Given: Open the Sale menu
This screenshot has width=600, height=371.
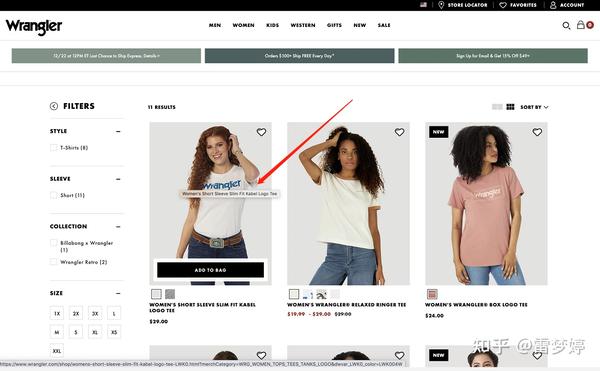Looking at the screenshot, I should point(384,25).
